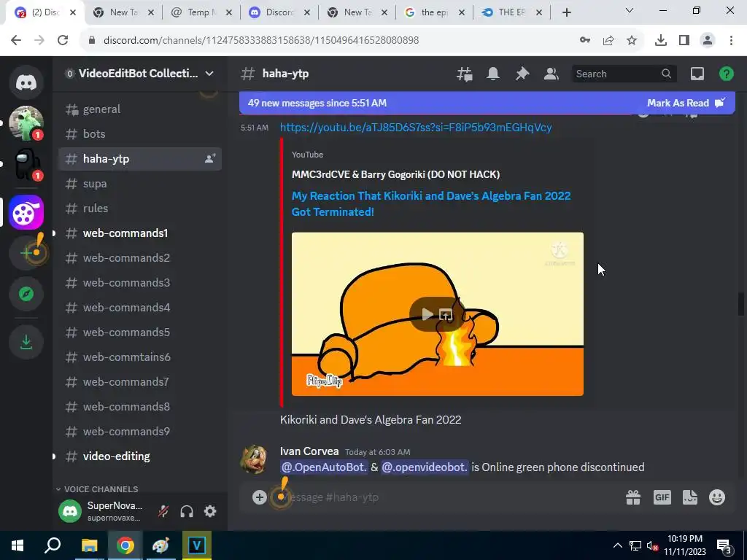This screenshot has width=747, height=560.
Task: Open the general channel
Action: (139, 109)
